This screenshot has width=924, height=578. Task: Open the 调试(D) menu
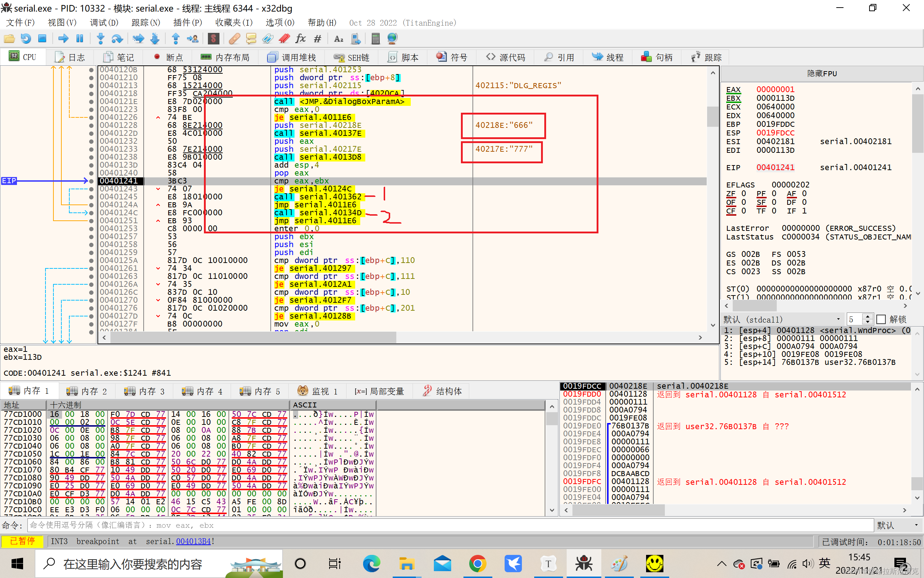[104, 22]
